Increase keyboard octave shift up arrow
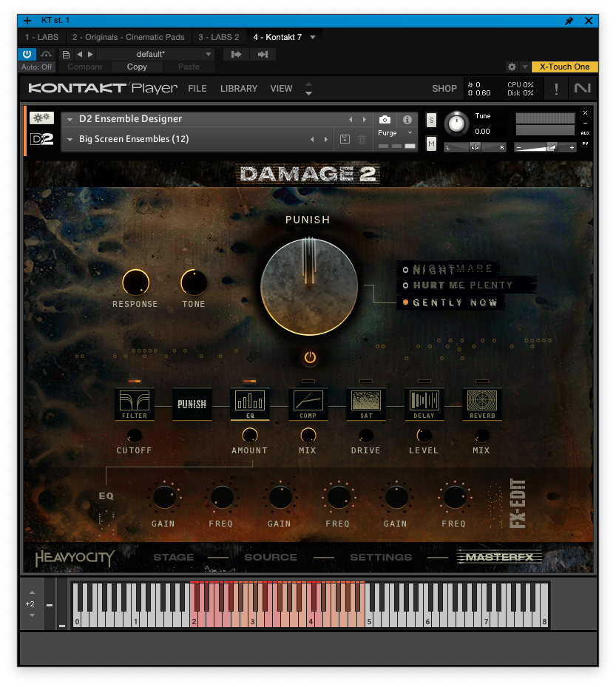This screenshot has width=616, height=687. [32, 592]
